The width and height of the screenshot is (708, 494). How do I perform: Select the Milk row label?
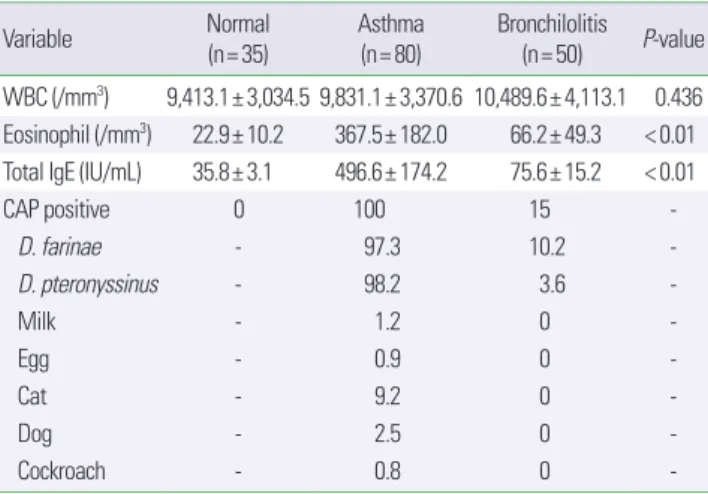[x=37, y=322]
